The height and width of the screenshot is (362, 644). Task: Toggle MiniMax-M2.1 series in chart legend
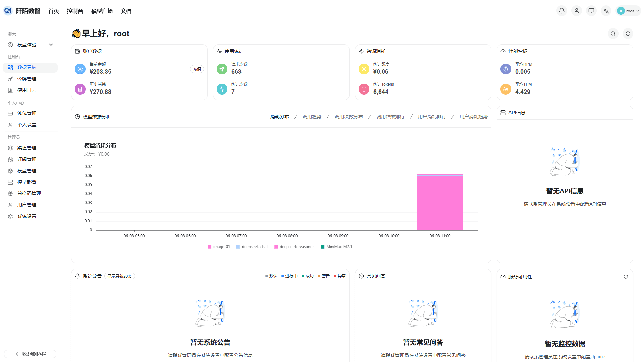point(336,247)
